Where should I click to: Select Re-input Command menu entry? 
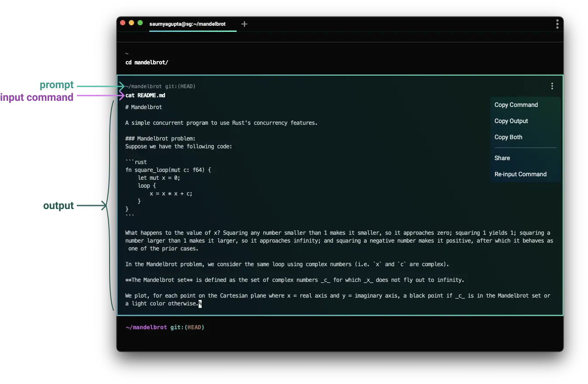(520, 174)
